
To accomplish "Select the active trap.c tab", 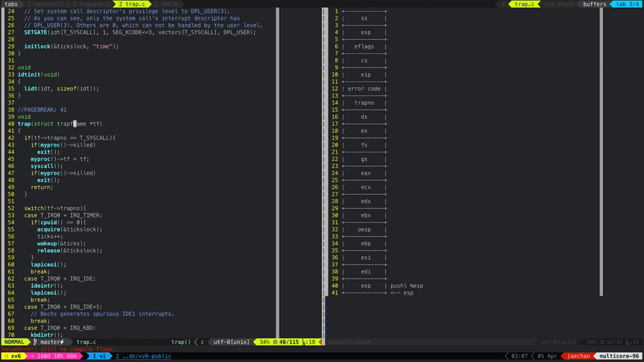I will click(x=132, y=4).
